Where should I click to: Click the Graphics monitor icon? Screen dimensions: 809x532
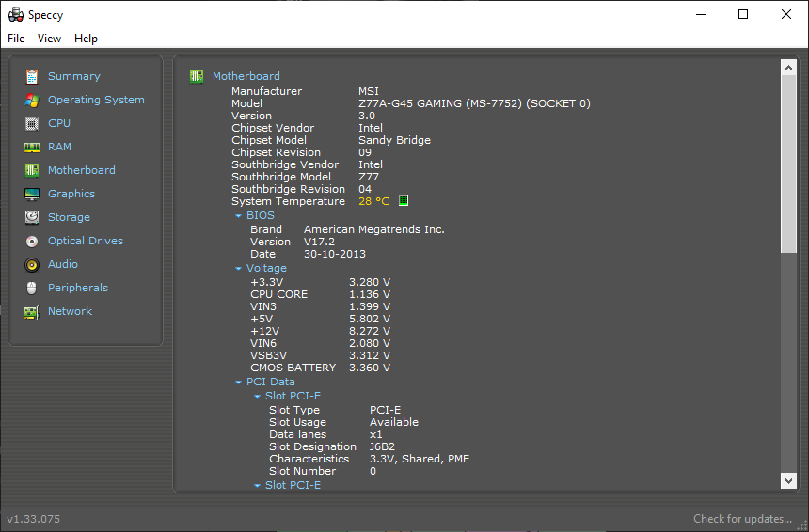coord(32,195)
